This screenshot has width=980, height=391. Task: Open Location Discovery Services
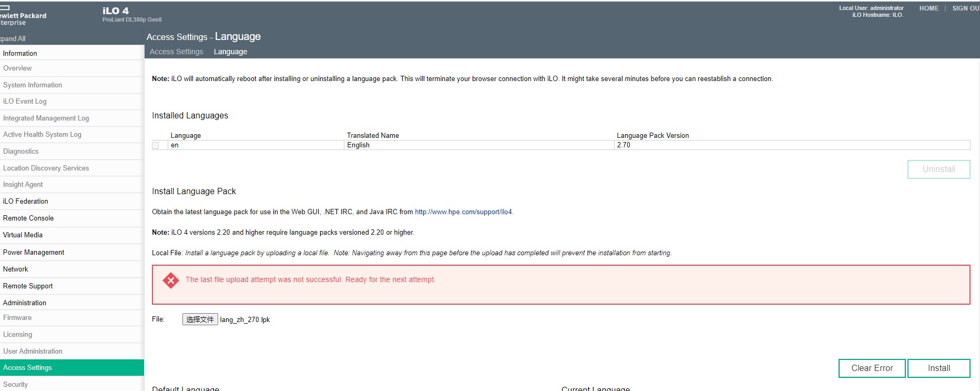[72, 168]
